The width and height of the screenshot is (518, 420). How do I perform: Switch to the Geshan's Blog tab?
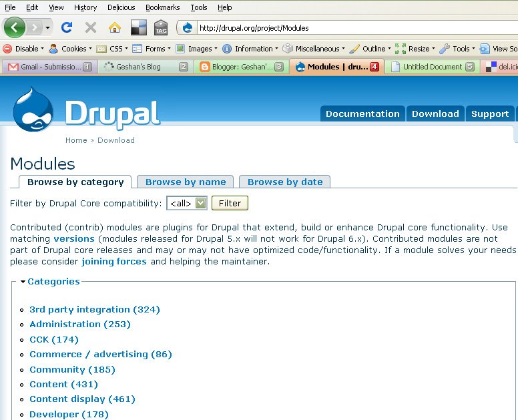(146, 67)
